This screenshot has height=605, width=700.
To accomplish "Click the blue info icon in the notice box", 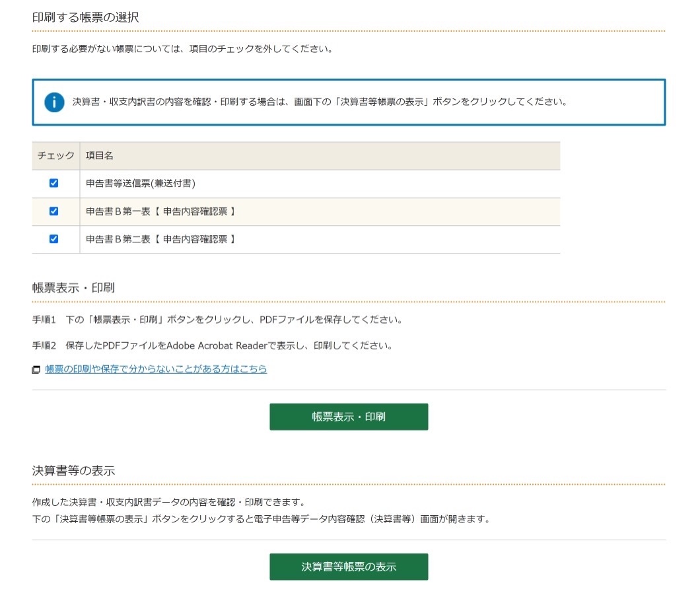I will tap(54, 102).
